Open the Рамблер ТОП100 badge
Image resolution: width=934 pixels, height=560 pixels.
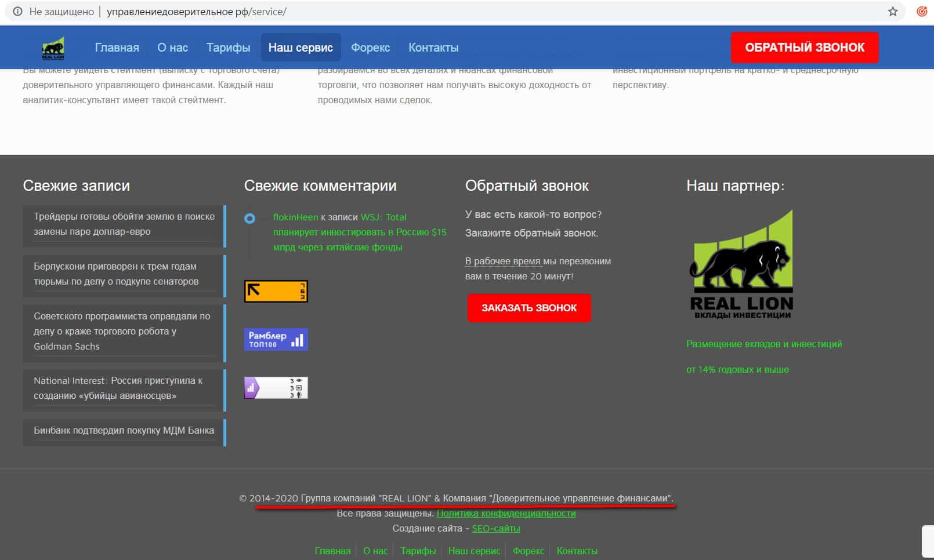276,339
